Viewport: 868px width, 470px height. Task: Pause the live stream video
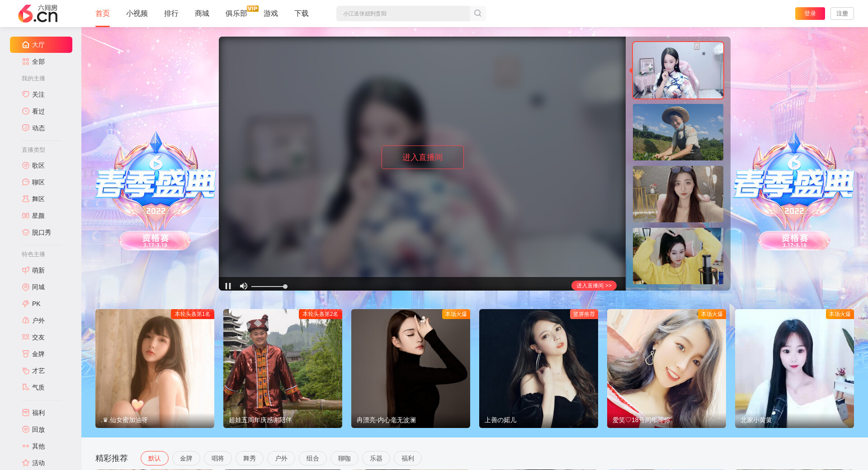(228, 286)
